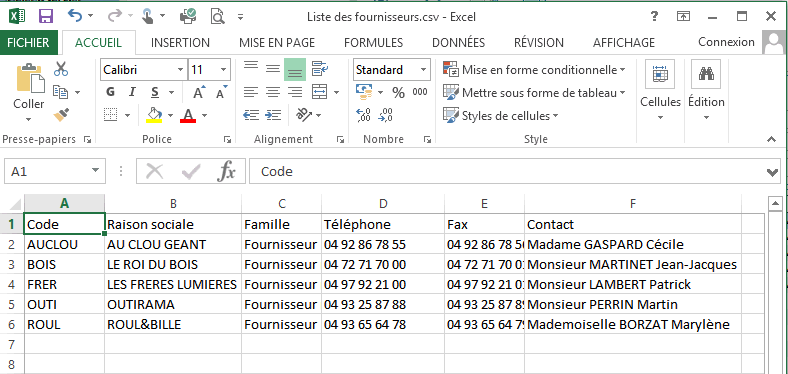Open Excel help question mark
The image size is (788, 374).
654,17
